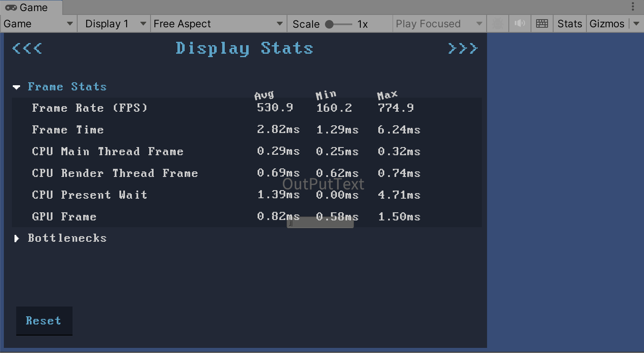Open the panel menu via the vertical ellipsis icon

pos(632,6)
